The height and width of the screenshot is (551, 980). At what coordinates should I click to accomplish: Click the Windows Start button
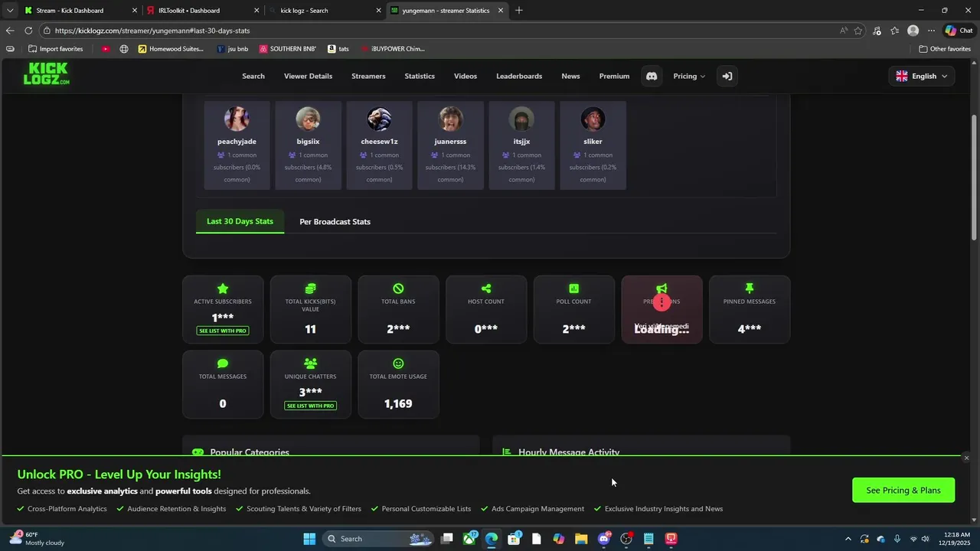tap(309, 539)
